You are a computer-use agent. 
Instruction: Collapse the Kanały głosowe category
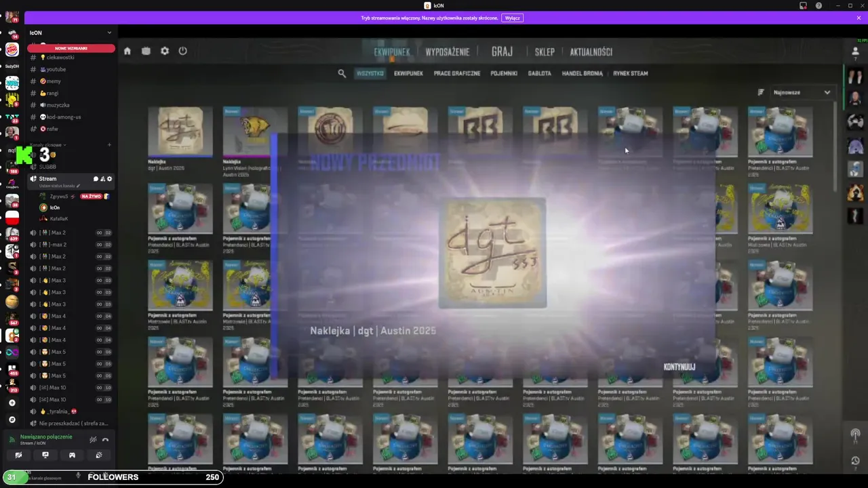[47, 145]
